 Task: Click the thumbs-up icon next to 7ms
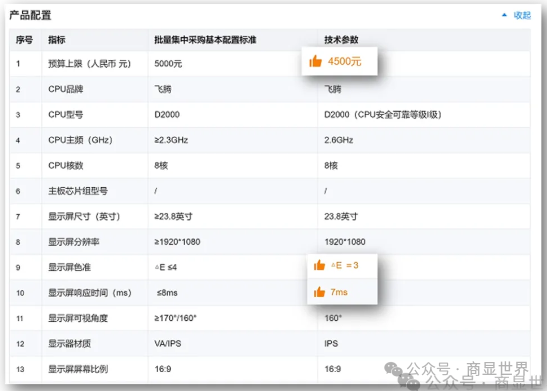click(319, 292)
